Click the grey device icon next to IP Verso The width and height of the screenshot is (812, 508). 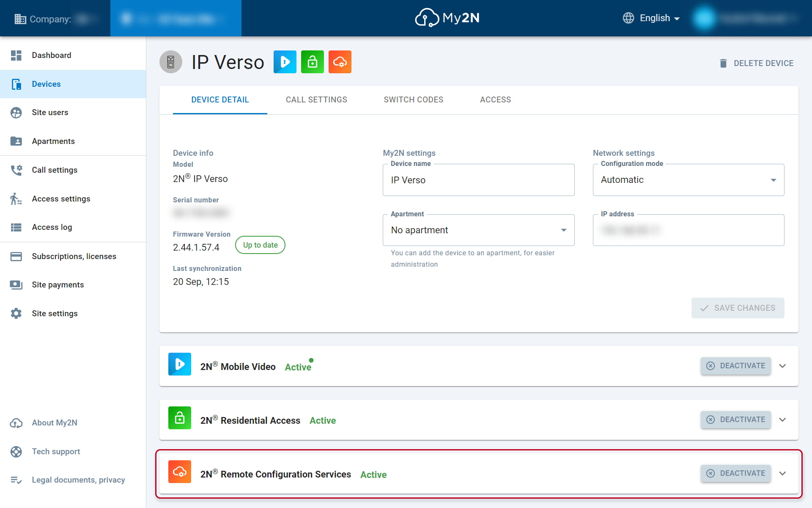(171, 62)
